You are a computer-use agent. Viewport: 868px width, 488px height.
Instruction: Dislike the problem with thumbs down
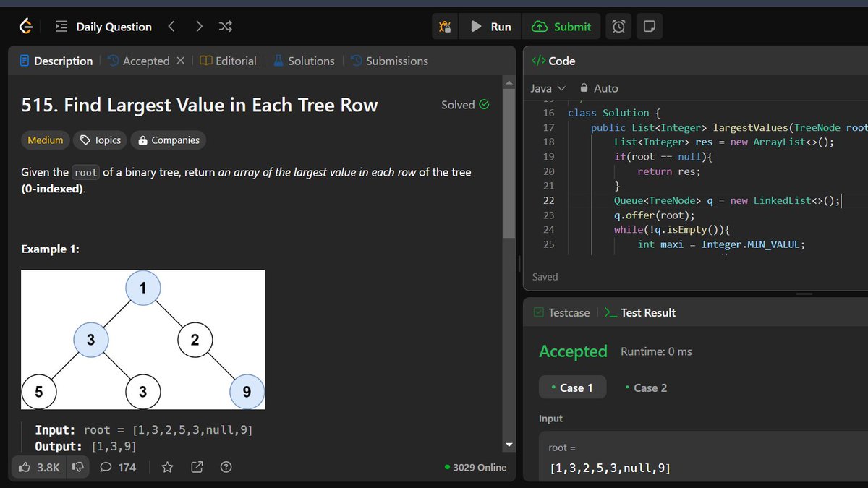point(77,467)
